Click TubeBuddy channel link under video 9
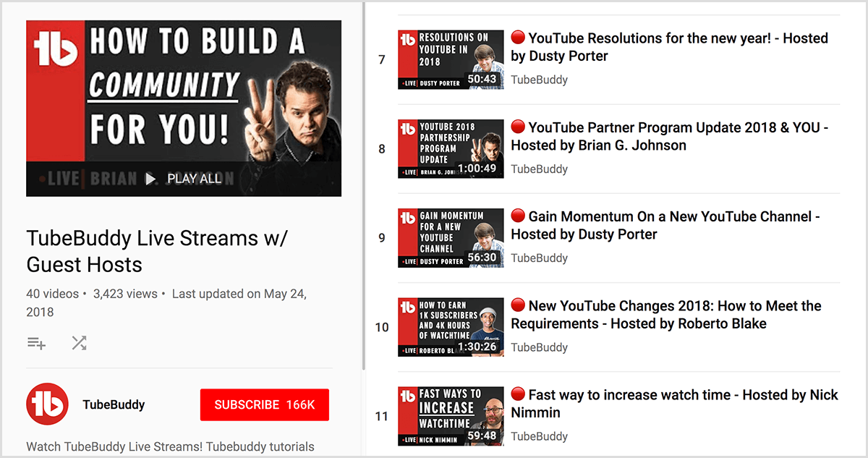 (x=539, y=258)
